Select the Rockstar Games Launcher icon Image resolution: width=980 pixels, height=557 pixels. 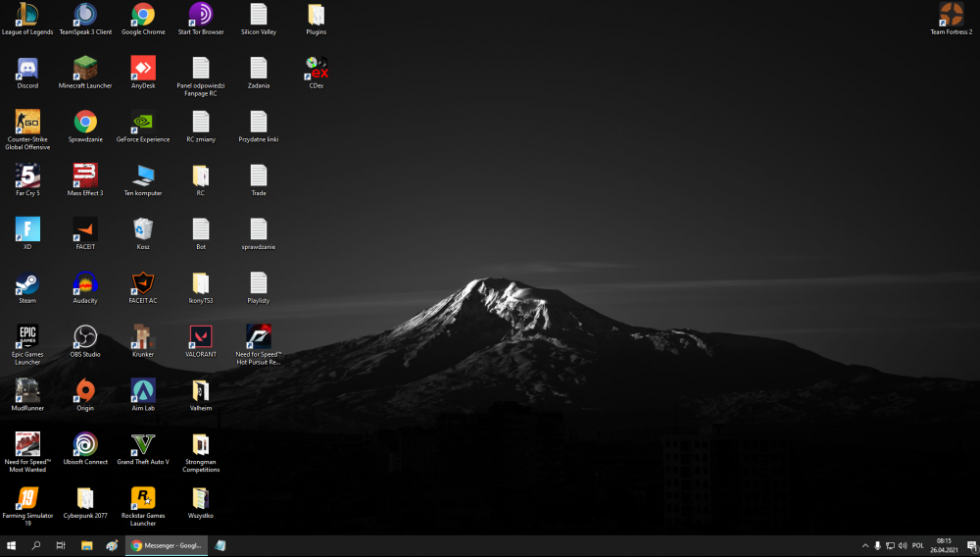[143, 497]
